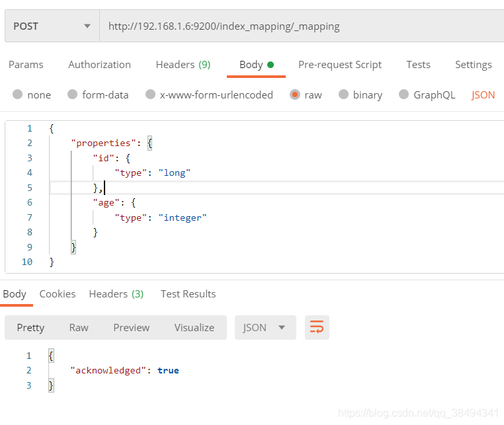This screenshot has width=504, height=425.
Task: Switch to the Params tab
Action: (26, 64)
